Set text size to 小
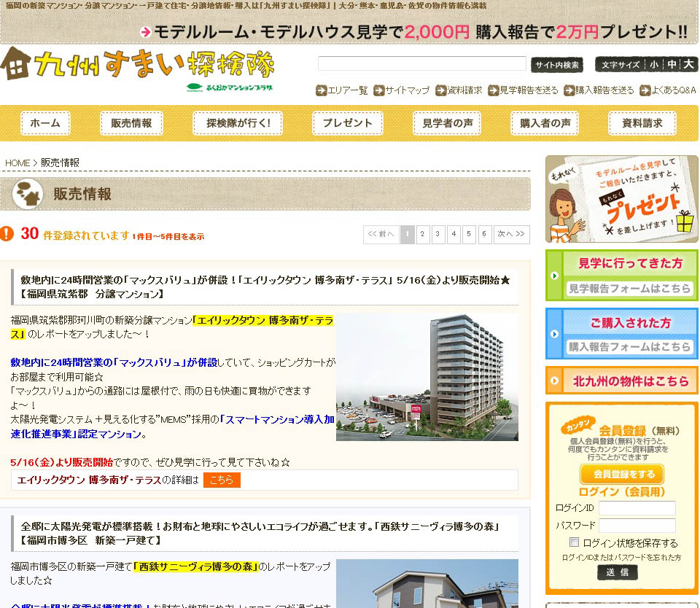This screenshot has height=608, width=700. pyautogui.click(x=654, y=65)
